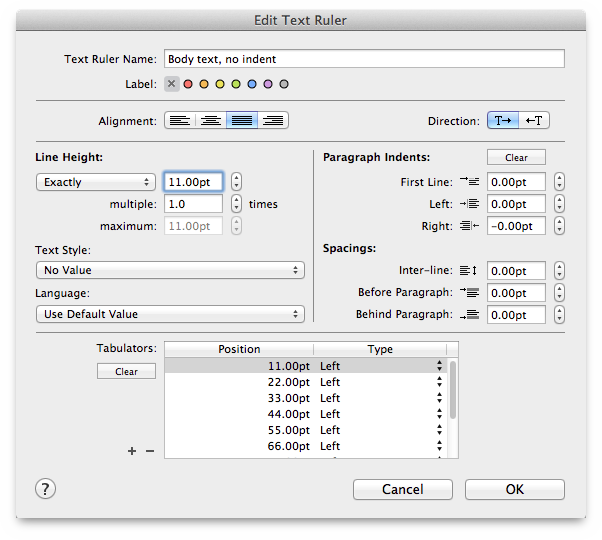Open the help question mark button

[x=45, y=489]
